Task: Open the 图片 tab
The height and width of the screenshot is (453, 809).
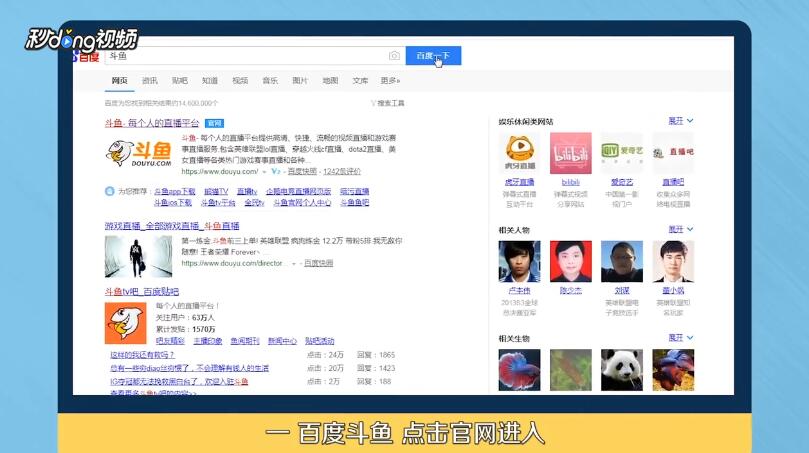Action: pyautogui.click(x=300, y=80)
